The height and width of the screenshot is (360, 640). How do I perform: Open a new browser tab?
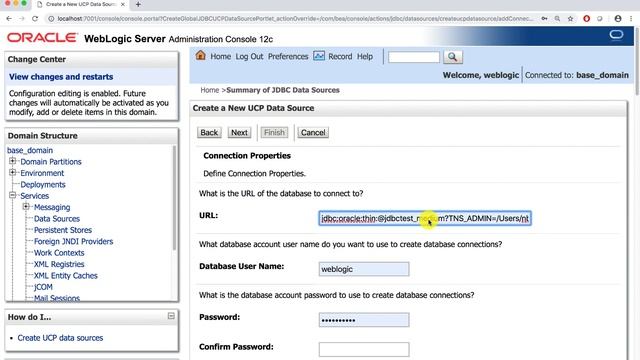pos(138,4)
